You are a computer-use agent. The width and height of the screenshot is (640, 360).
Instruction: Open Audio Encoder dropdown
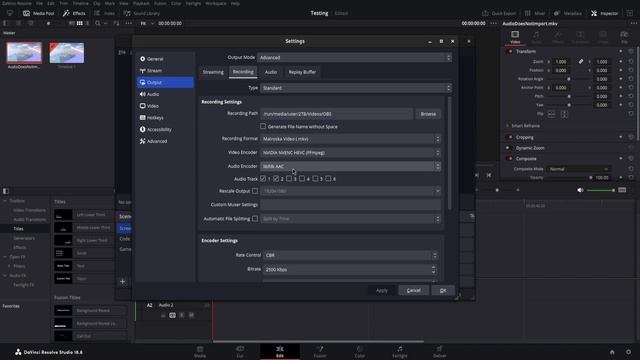351,167
